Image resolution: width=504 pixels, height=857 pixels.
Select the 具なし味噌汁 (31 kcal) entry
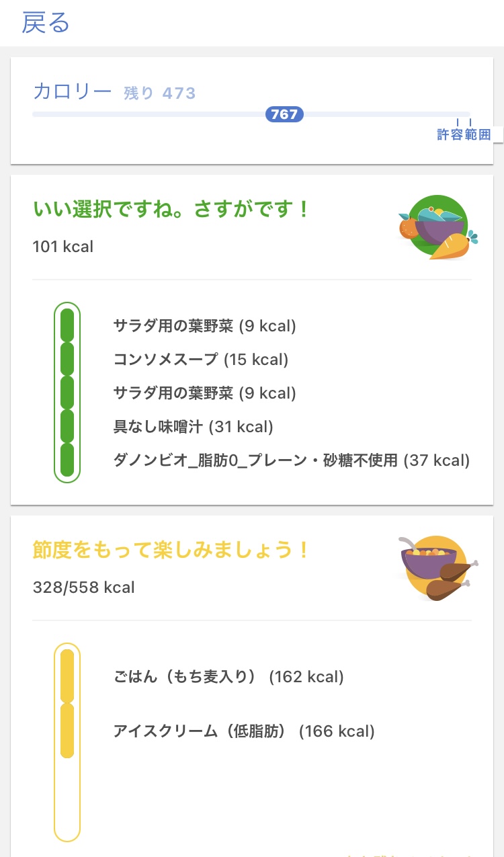(194, 427)
